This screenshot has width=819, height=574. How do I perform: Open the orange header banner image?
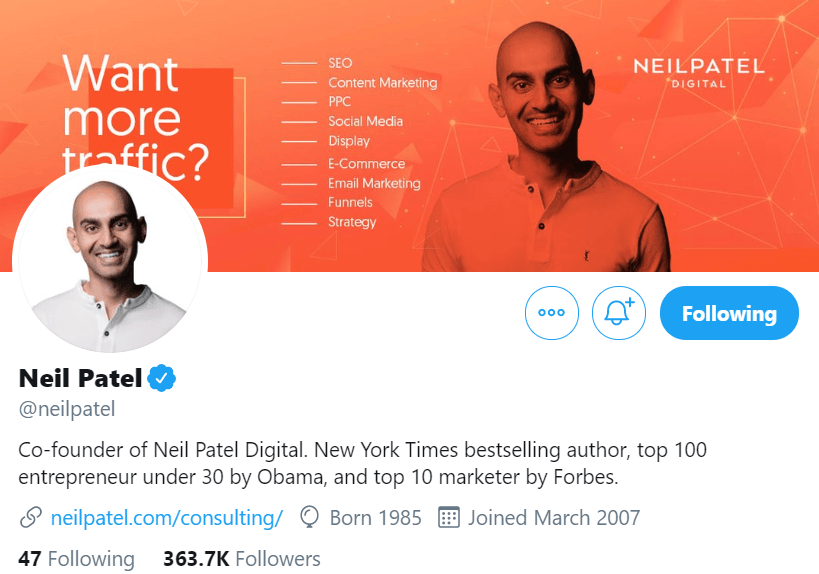(x=410, y=136)
